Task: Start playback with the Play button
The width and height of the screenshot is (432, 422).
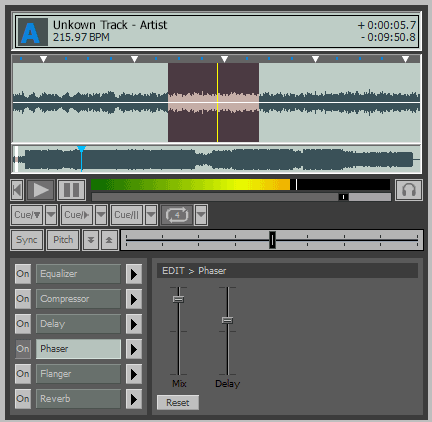Action: (40, 190)
